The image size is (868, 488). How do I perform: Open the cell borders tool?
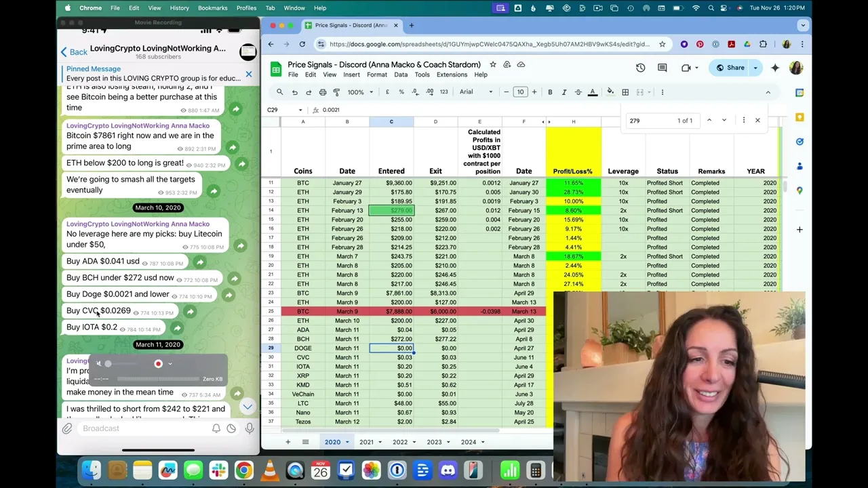[625, 92]
